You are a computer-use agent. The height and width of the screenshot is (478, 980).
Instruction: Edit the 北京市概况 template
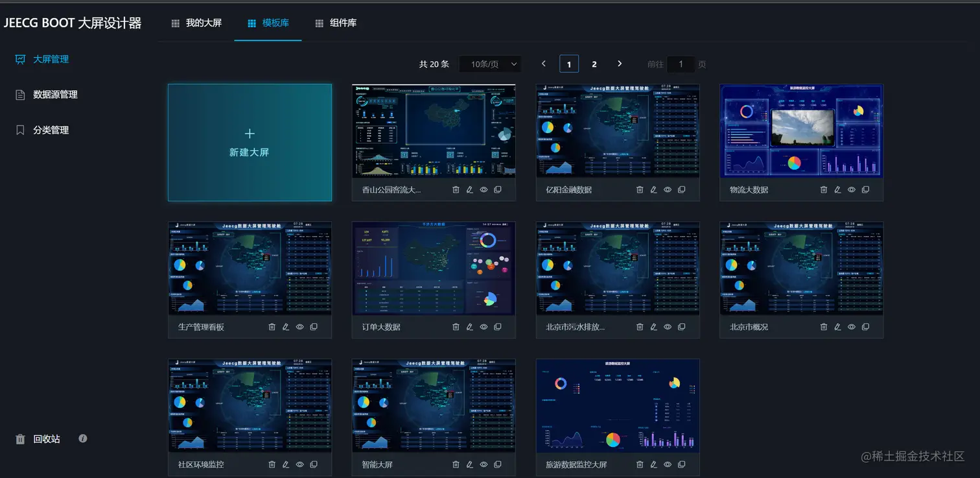coord(837,327)
